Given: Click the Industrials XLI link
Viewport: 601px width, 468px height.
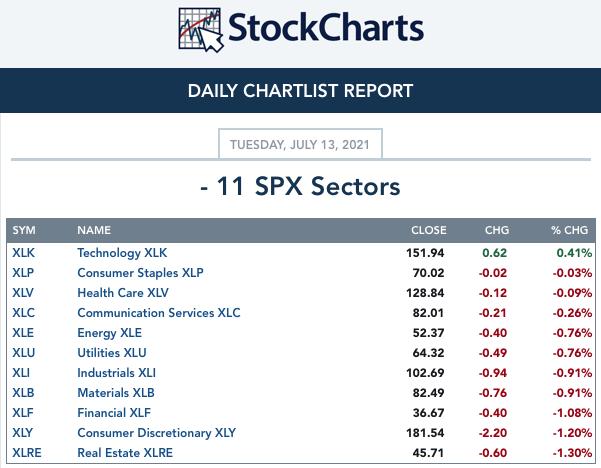Looking at the screenshot, I should coord(117,373).
